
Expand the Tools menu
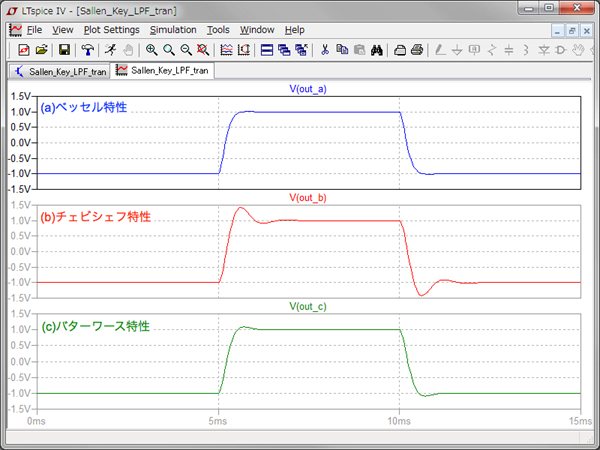[218, 30]
